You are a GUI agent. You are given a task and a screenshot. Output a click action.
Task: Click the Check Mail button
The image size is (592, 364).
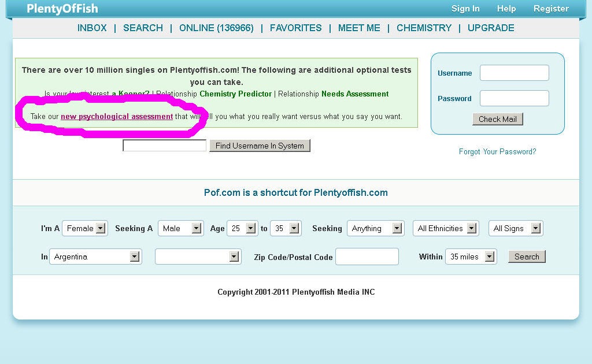tap(498, 119)
